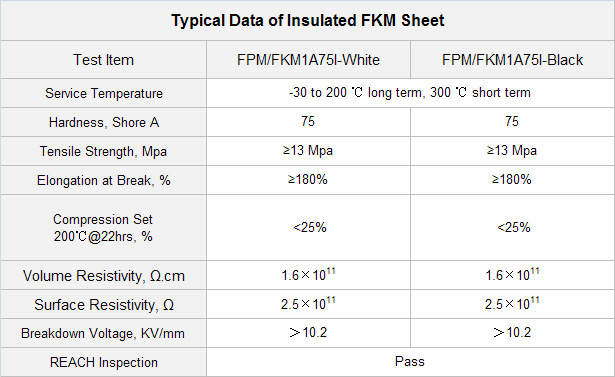The width and height of the screenshot is (615, 377).
Task: Click the table title 'Typical Data of Insulated FKM Sheet'
Action: pos(308,20)
